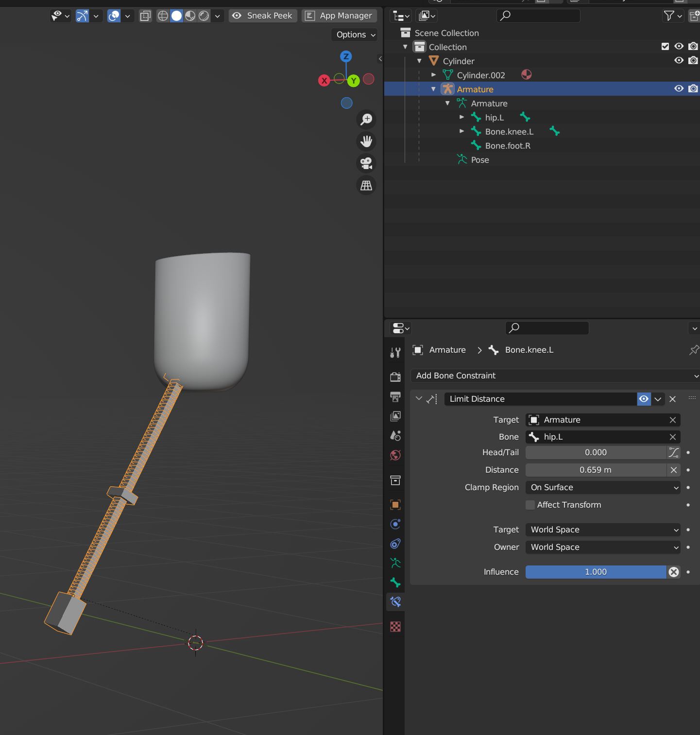Select wireframe viewport shading
This screenshot has height=735, width=700.
(x=163, y=16)
